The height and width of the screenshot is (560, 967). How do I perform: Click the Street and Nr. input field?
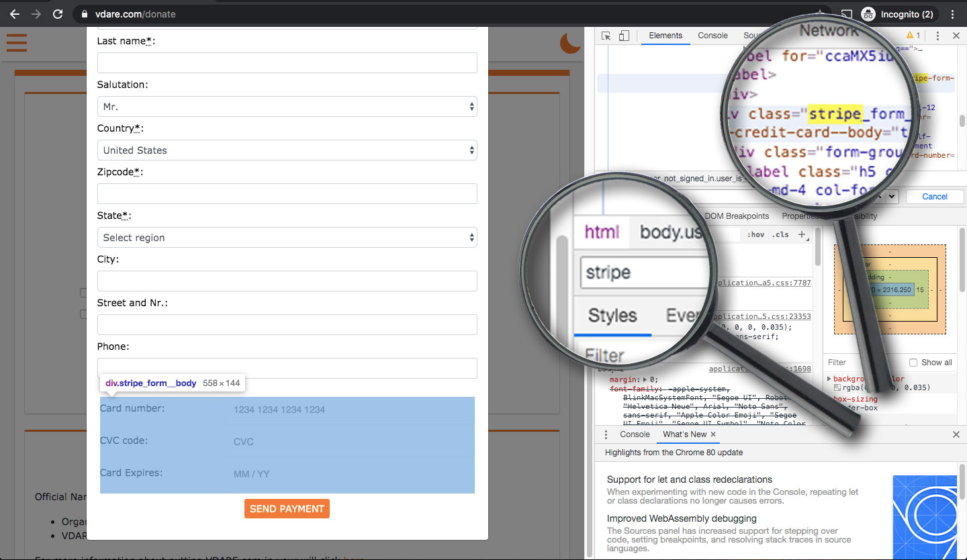pyautogui.click(x=287, y=325)
